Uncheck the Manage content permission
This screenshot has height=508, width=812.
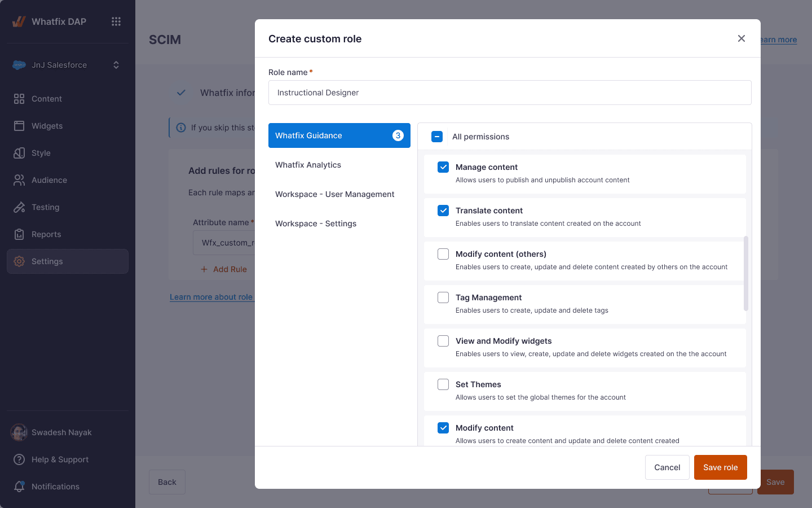[443, 167]
